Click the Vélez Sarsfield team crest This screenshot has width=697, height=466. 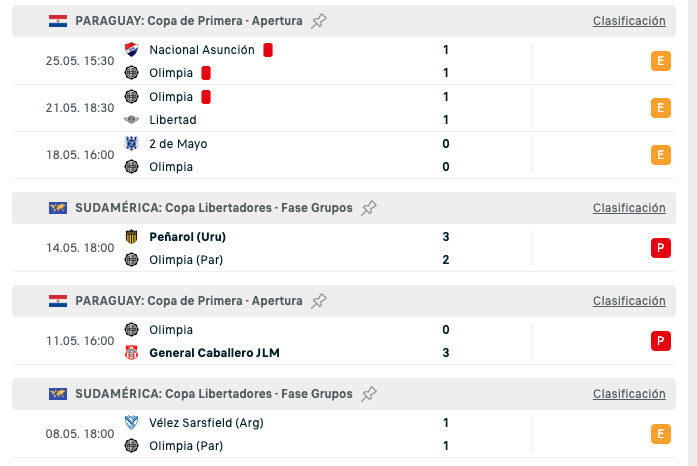click(x=131, y=423)
